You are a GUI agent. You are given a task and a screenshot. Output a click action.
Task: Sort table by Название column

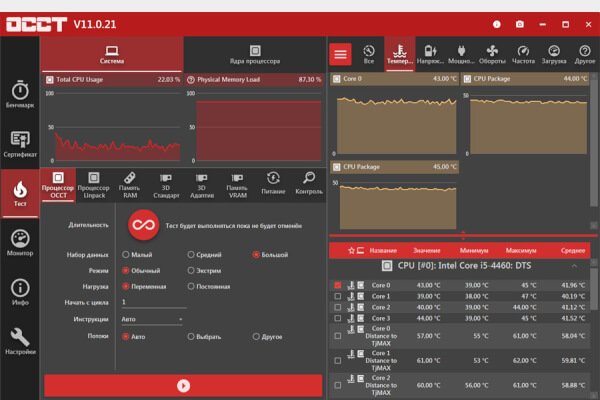pyautogui.click(x=383, y=251)
